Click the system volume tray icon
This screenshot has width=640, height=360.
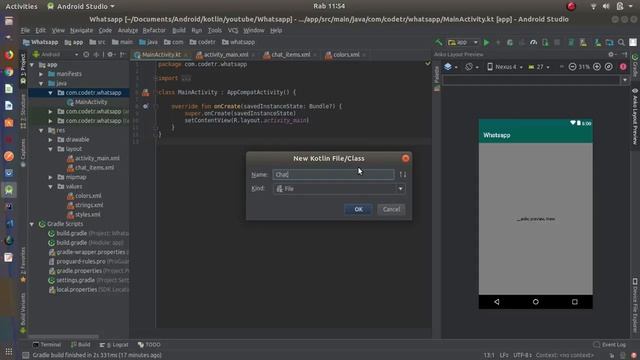pos(606,6)
